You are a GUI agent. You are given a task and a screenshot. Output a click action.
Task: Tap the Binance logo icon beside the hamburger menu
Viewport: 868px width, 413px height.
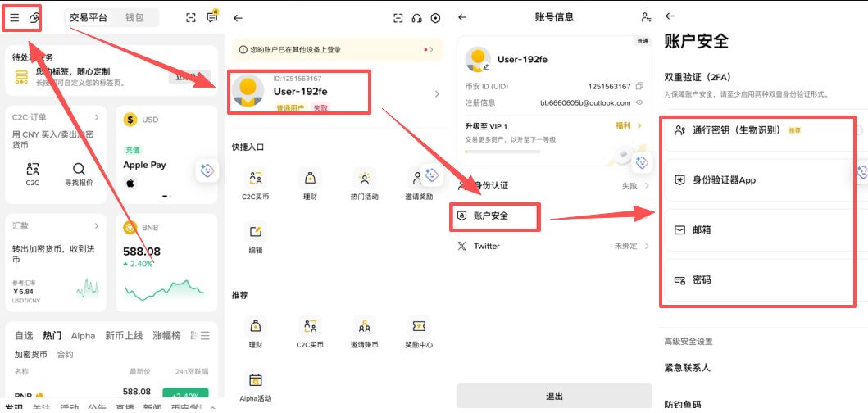tap(34, 18)
